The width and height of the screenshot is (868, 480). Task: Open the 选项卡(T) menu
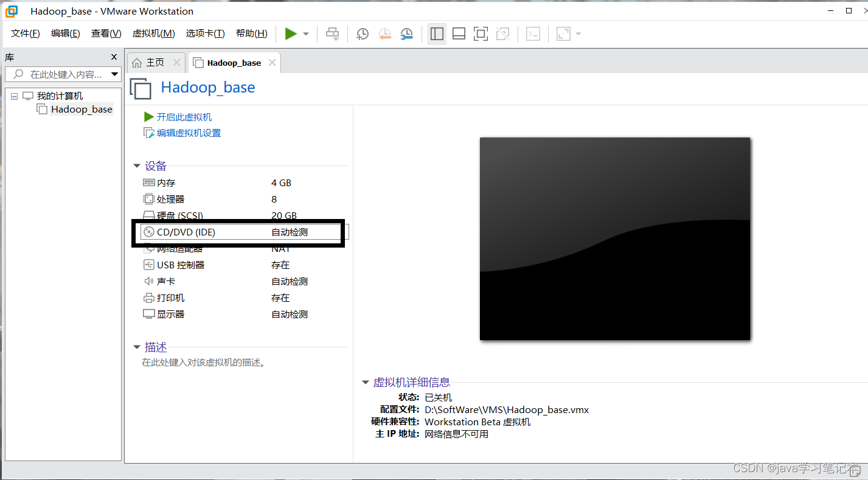[206, 33]
